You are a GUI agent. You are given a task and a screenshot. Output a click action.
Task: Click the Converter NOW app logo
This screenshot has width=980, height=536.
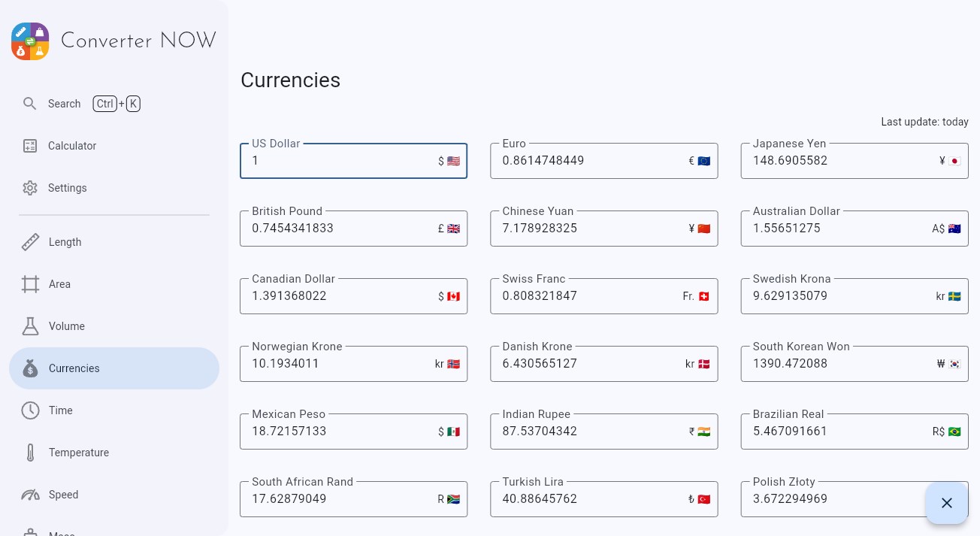click(x=30, y=41)
